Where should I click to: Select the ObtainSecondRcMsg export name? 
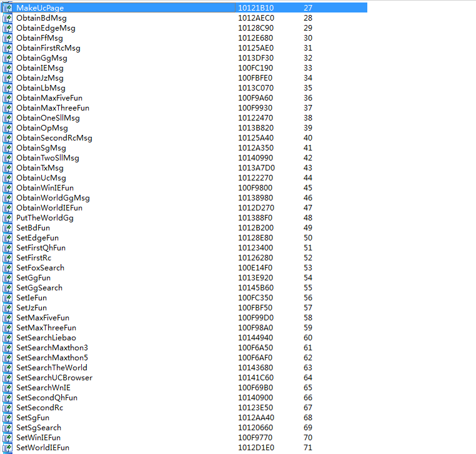(54, 138)
